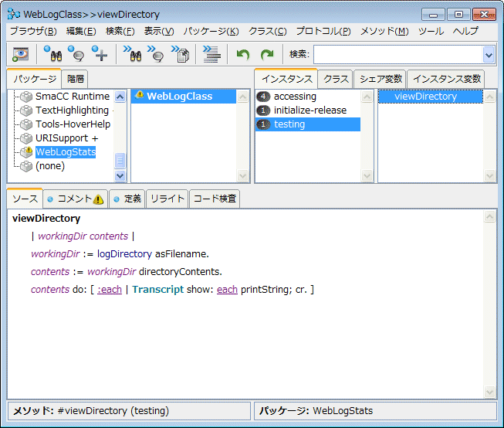This screenshot has height=428, width=504.
Task: Click the arrow-with-documents toolbar icon
Action: pyautogui.click(x=180, y=54)
